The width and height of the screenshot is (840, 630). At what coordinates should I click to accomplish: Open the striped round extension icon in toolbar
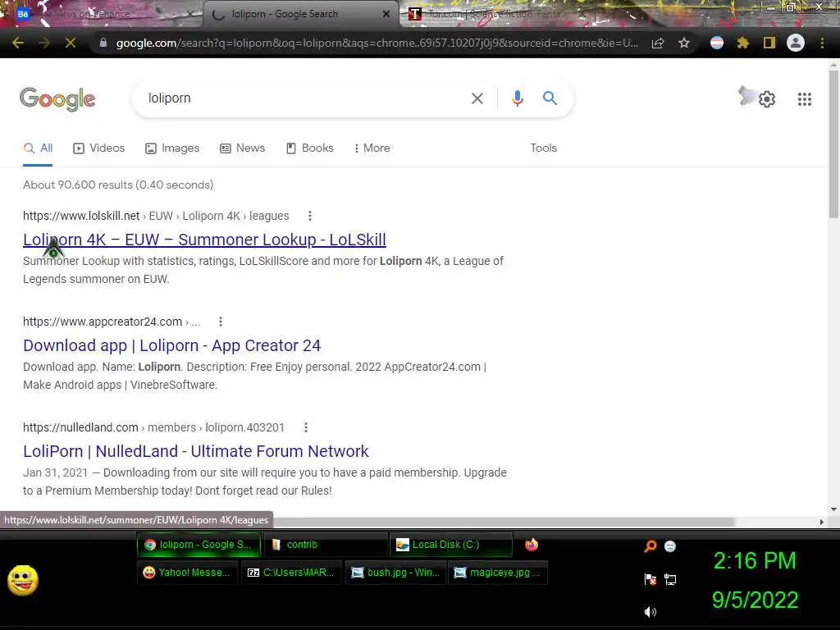click(717, 43)
